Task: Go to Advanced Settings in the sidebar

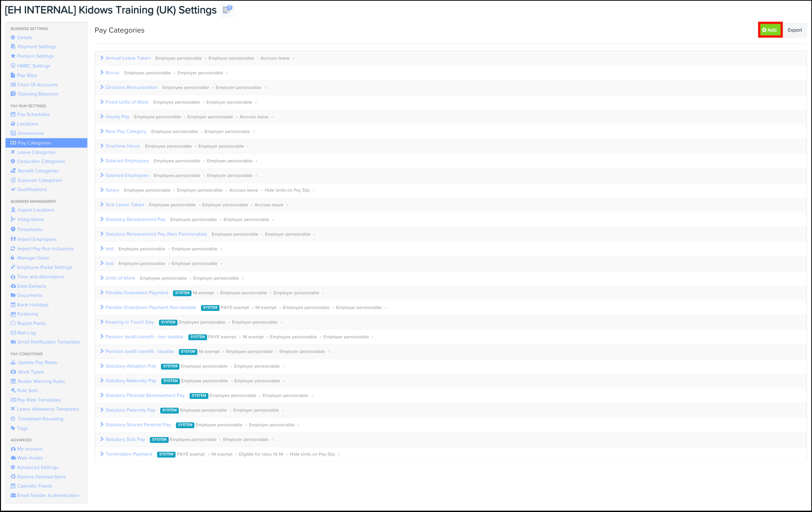Action: pyautogui.click(x=38, y=467)
